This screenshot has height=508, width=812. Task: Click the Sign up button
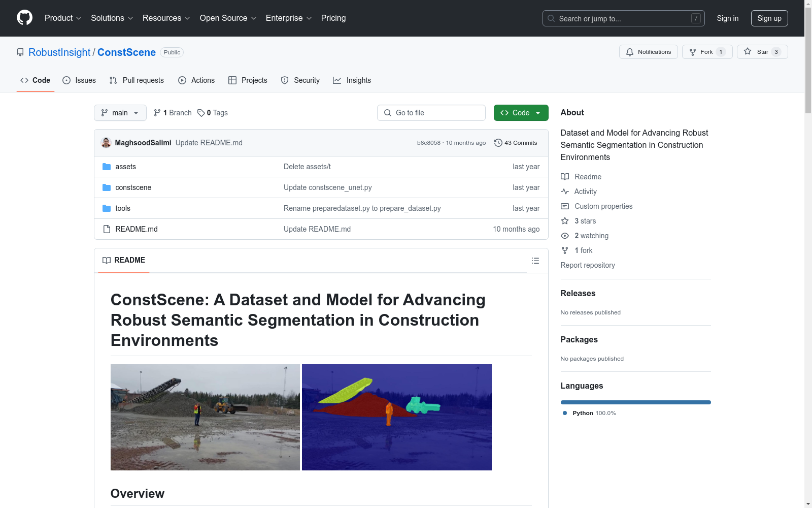[769, 18]
